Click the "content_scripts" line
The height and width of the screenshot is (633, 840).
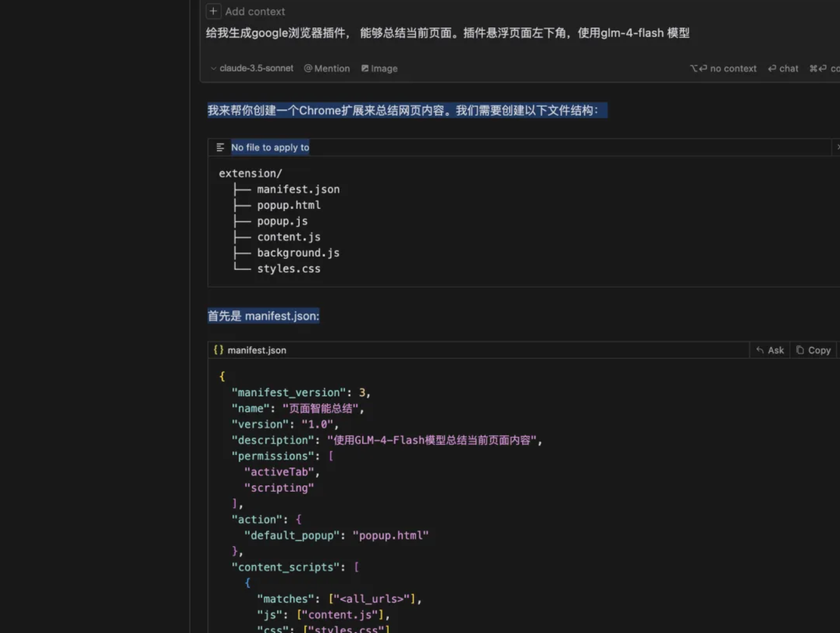click(x=295, y=567)
